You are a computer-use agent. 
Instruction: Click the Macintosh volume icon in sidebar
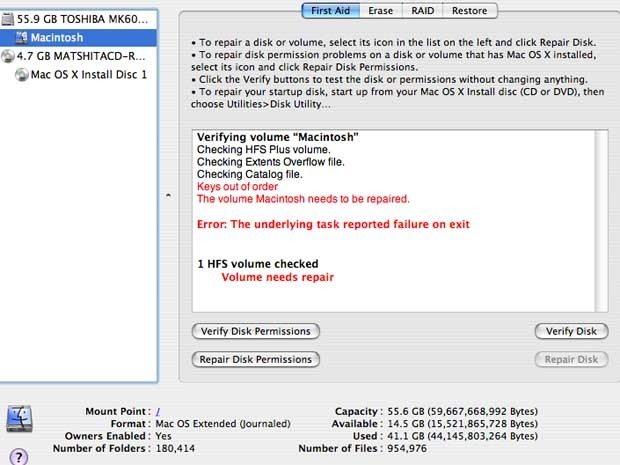tap(21, 38)
